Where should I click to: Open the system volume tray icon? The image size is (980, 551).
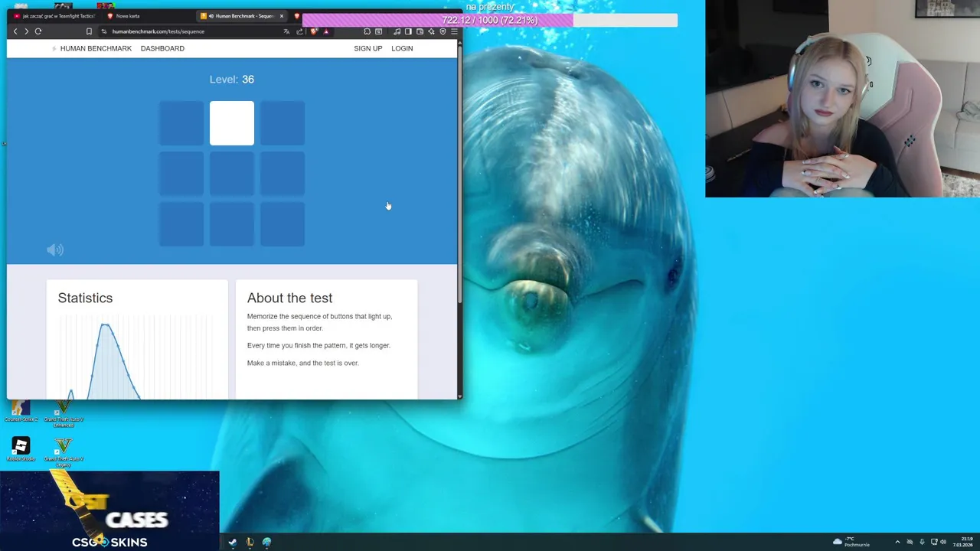tap(943, 542)
